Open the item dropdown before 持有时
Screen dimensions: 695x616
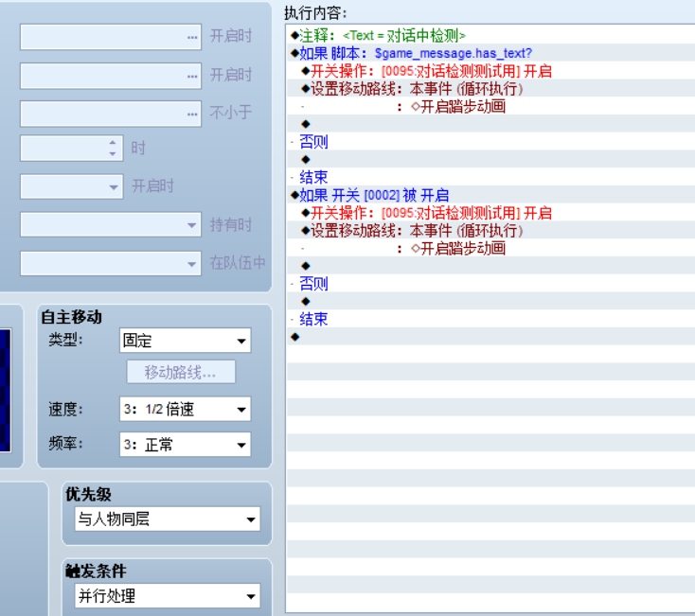click(111, 224)
